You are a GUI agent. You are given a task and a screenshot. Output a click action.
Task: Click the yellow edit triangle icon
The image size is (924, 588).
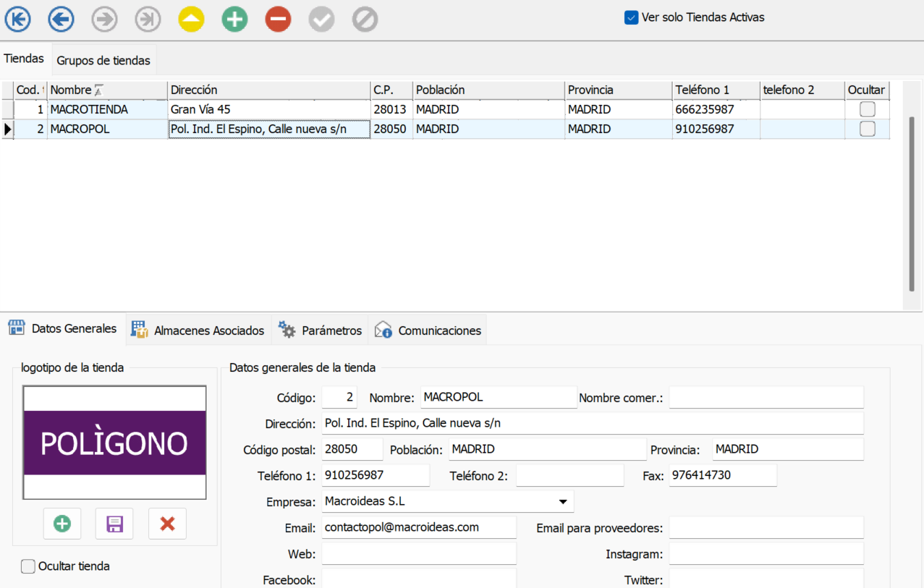[x=191, y=20]
